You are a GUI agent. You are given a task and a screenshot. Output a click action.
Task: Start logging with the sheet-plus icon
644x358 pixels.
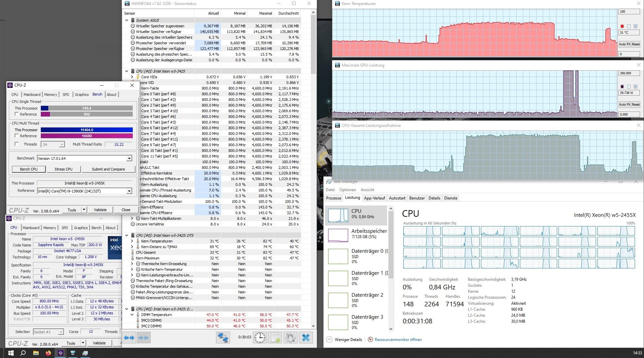(275, 338)
